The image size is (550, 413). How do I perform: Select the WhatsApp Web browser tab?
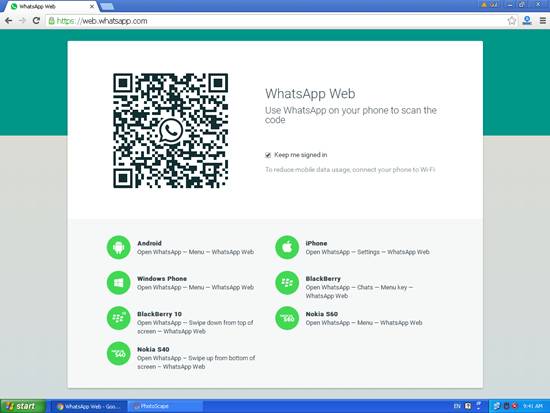51,6
